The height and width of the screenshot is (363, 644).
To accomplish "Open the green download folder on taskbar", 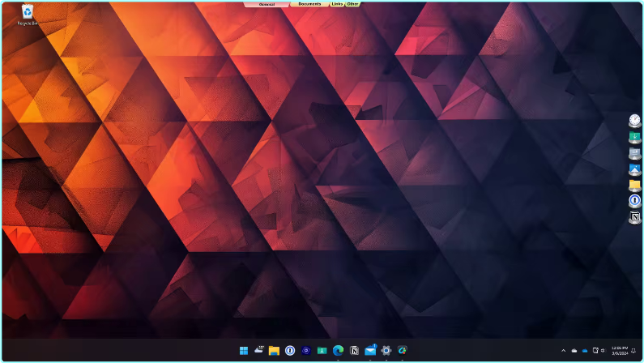I will pyautogui.click(x=322, y=350).
